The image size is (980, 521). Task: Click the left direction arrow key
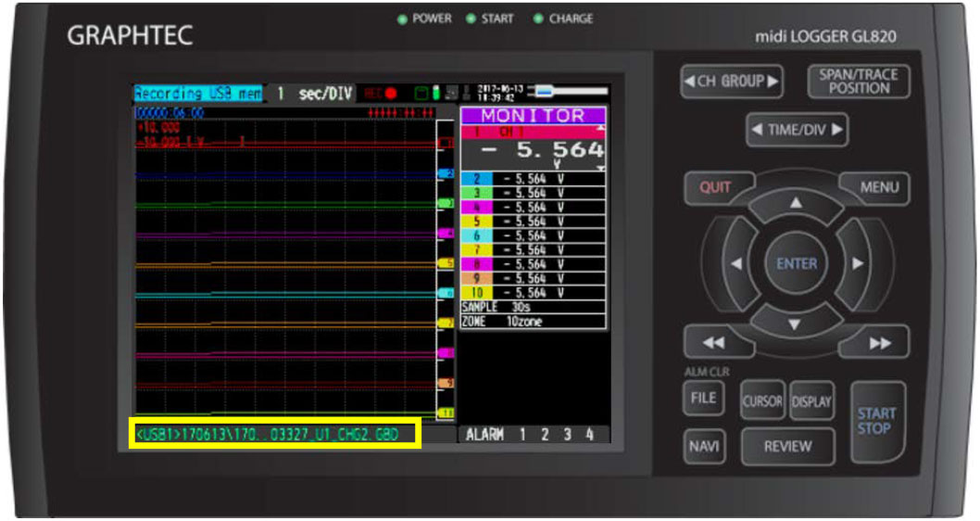click(737, 264)
